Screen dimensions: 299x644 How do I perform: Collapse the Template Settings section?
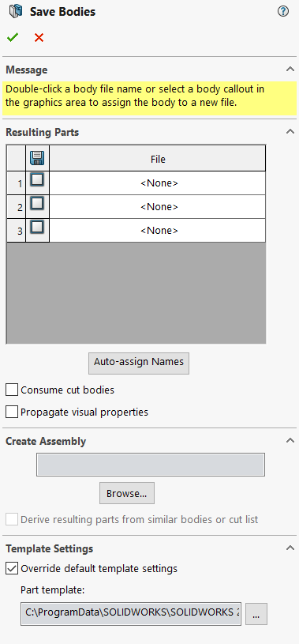click(x=290, y=548)
